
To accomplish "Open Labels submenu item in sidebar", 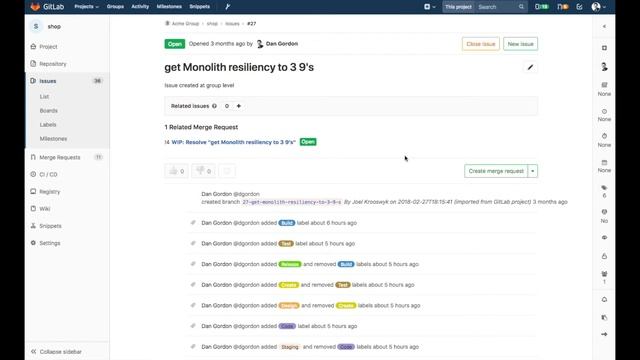I will [x=48, y=125].
